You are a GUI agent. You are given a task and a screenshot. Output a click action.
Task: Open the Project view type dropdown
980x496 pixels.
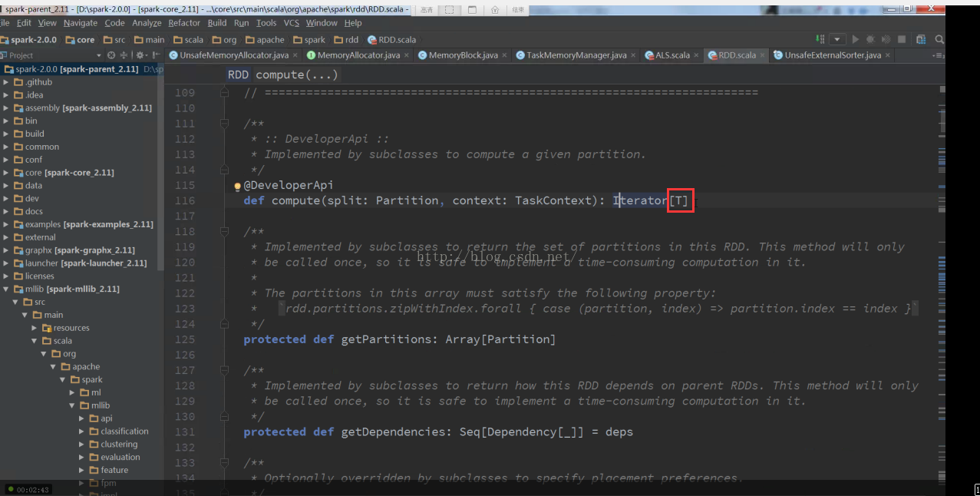[98, 55]
